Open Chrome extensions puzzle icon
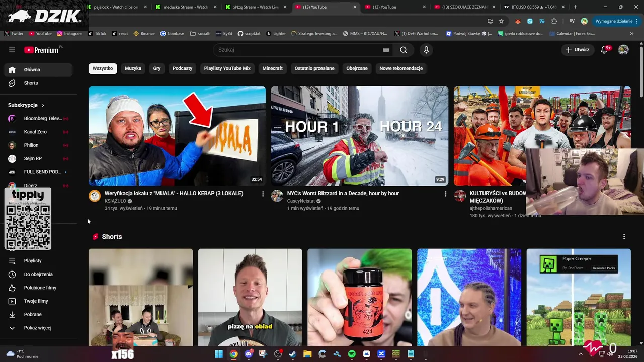The height and width of the screenshot is (362, 644). coord(554,21)
